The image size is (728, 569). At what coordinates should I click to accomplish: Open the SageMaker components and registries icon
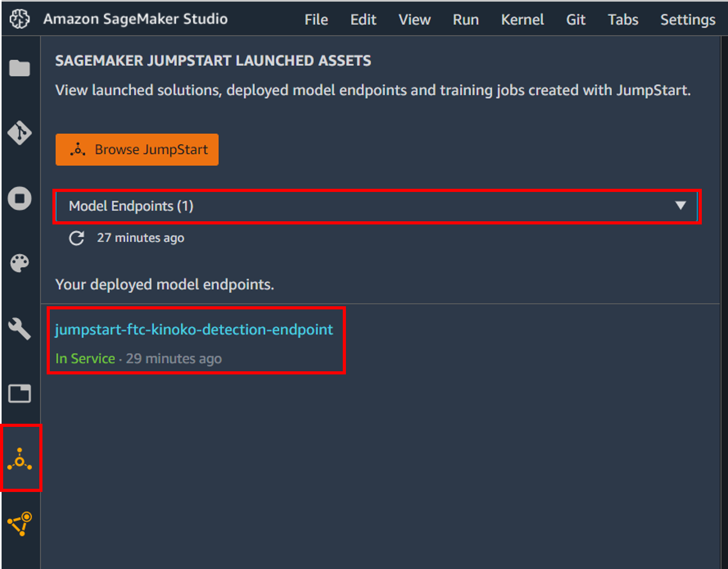click(20, 523)
